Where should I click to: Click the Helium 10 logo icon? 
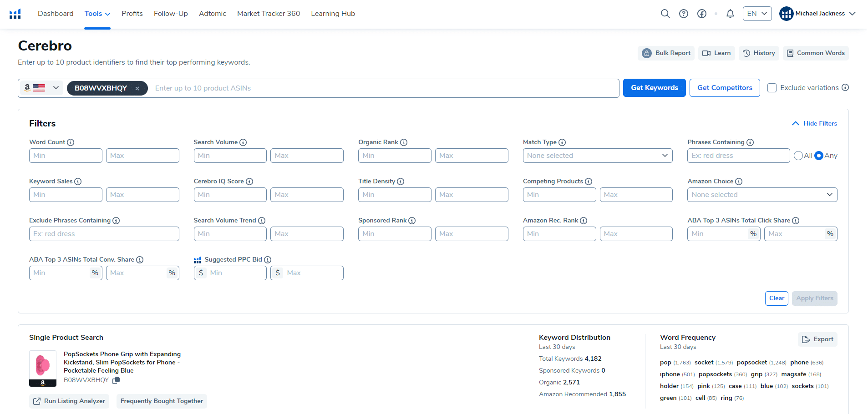[15, 14]
